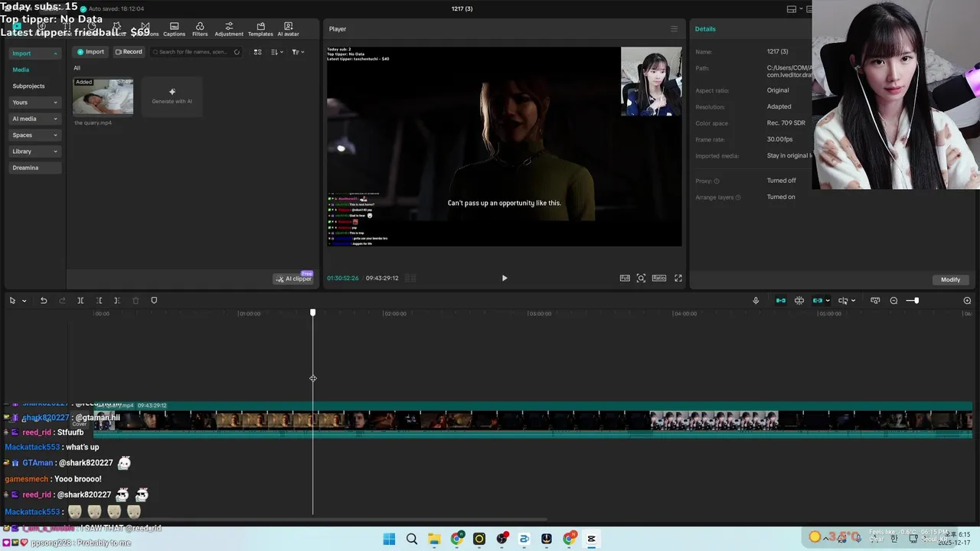This screenshot has width=980, height=551.
Task: Expand the AI media section
Action: [x=34, y=119]
